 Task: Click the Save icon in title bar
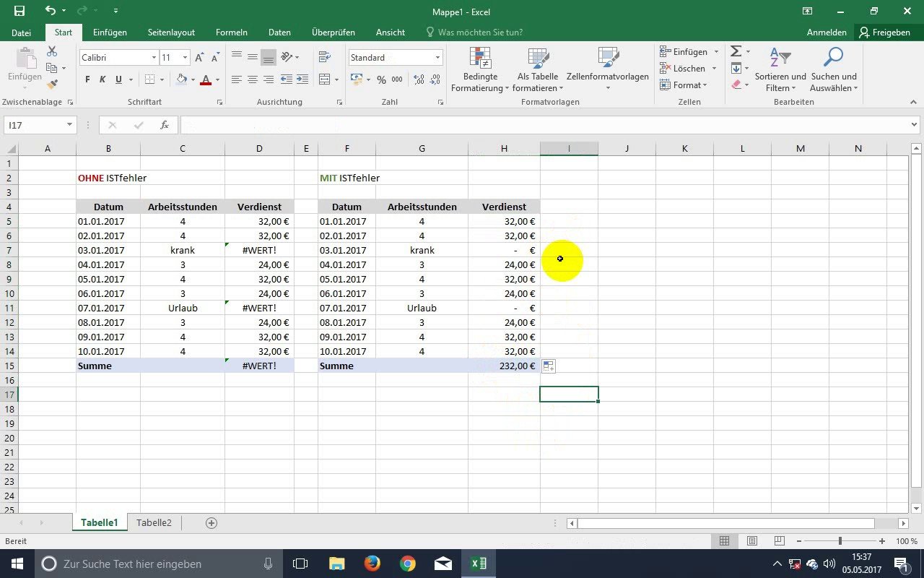pyautogui.click(x=19, y=11)
